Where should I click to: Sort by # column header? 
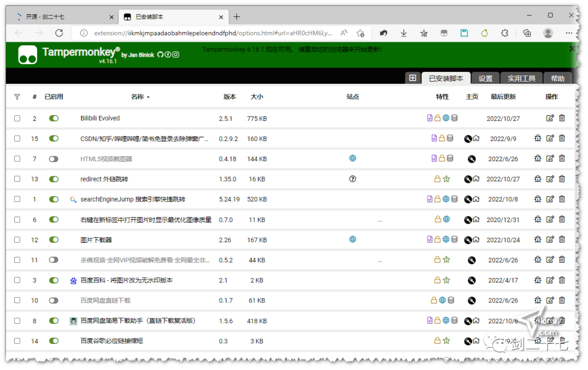pos(34,97)
